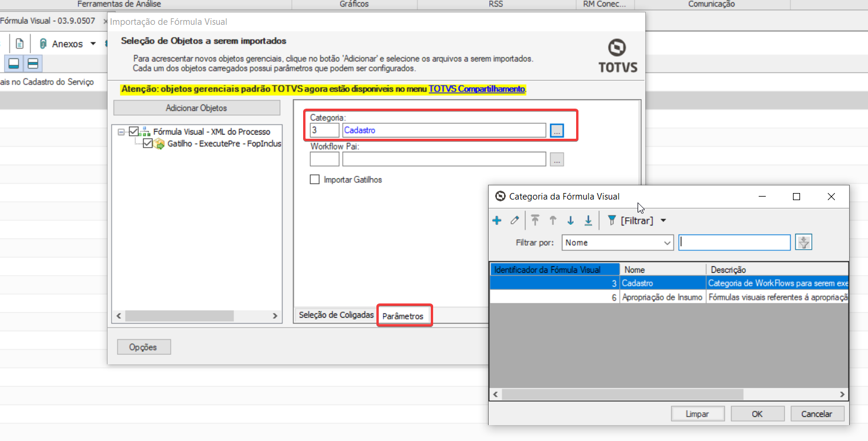Open the Ferramentas de Análise ribbon group

pos(119,4)
